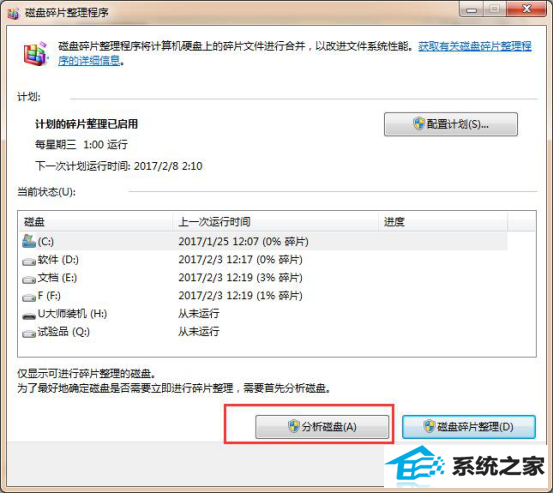Select the 2017/1/25 12:07 last-run entry

243,242
